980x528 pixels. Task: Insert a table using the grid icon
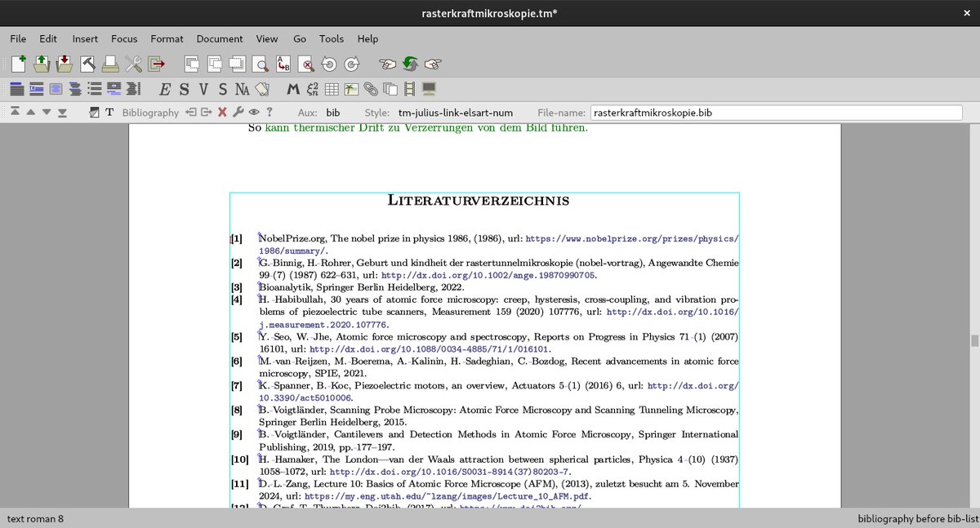point(332,88)
